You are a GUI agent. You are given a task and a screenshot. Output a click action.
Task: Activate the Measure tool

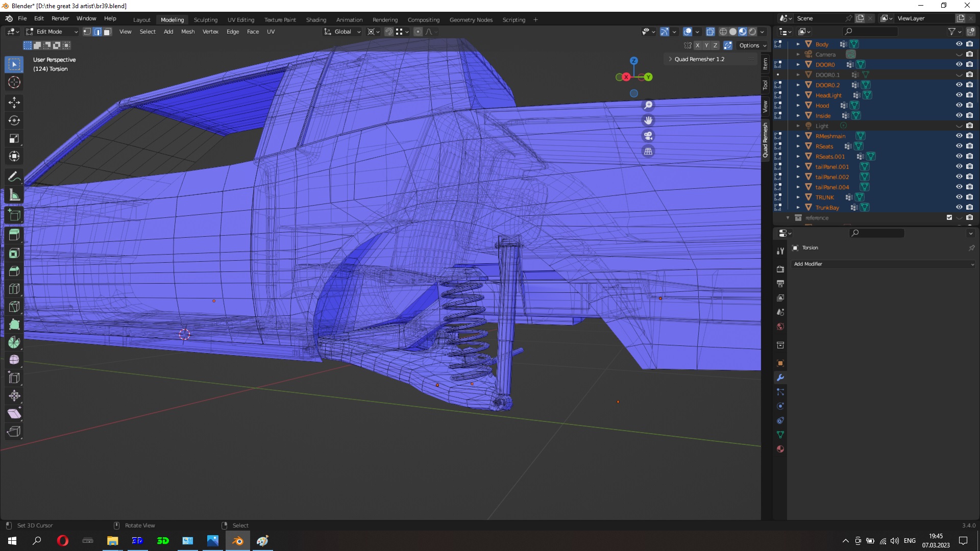click(x=14, y=195)
